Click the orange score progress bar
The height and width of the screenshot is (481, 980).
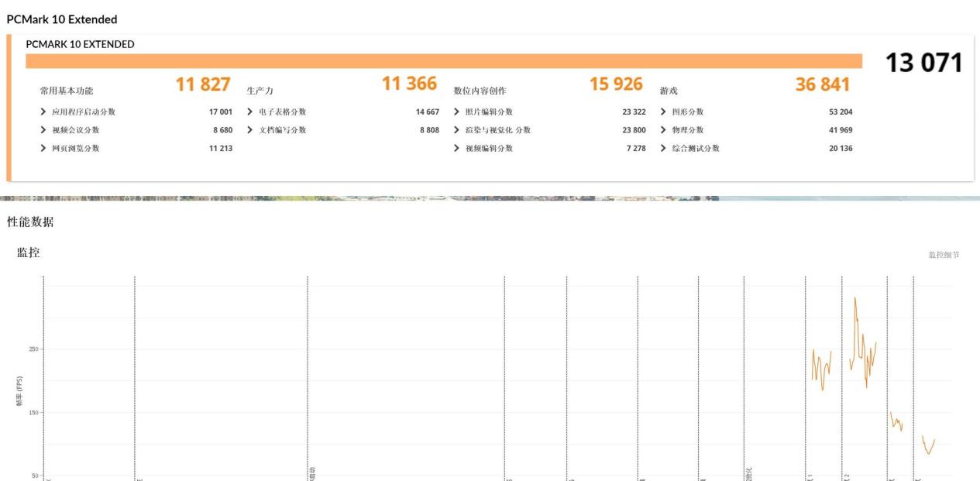pos(443,61)
